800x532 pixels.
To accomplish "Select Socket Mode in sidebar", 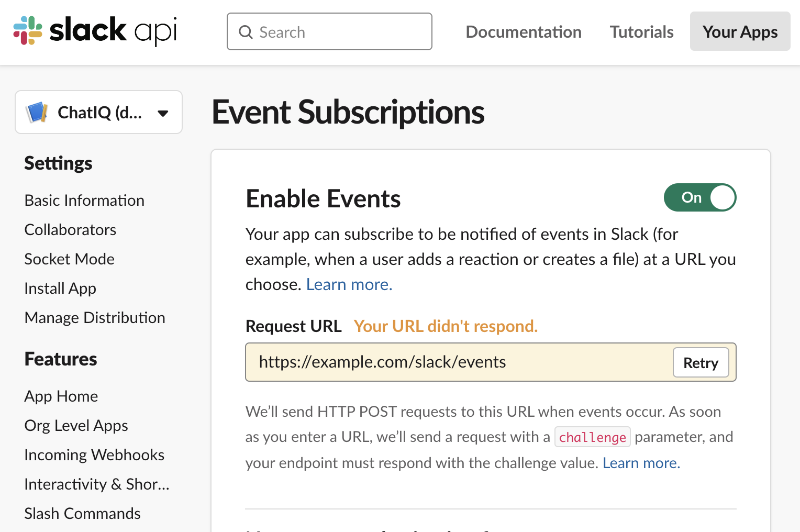I will (69, 259).
